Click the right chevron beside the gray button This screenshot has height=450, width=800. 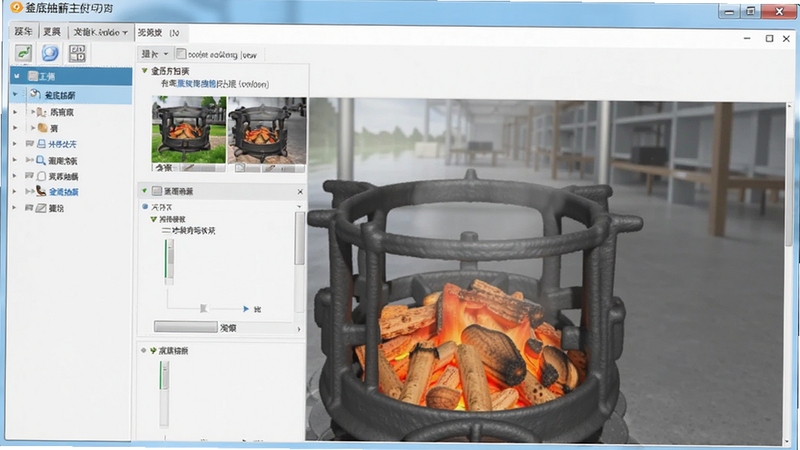299,329
